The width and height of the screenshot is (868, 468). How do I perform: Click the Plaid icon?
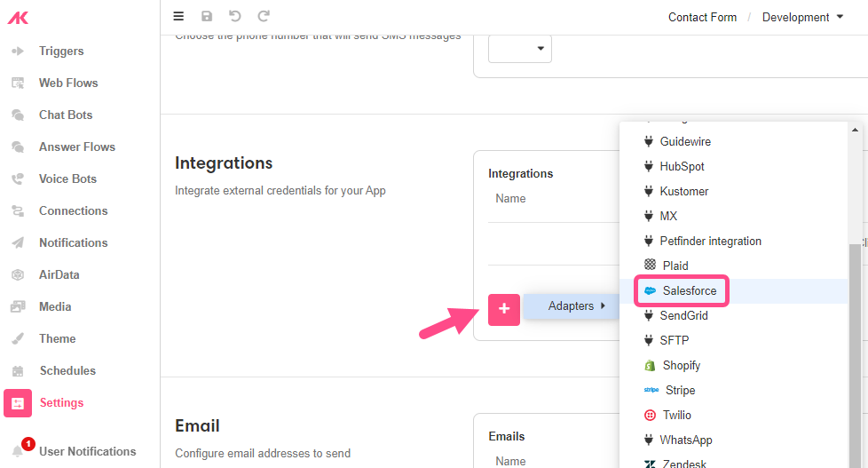point(650,265)
